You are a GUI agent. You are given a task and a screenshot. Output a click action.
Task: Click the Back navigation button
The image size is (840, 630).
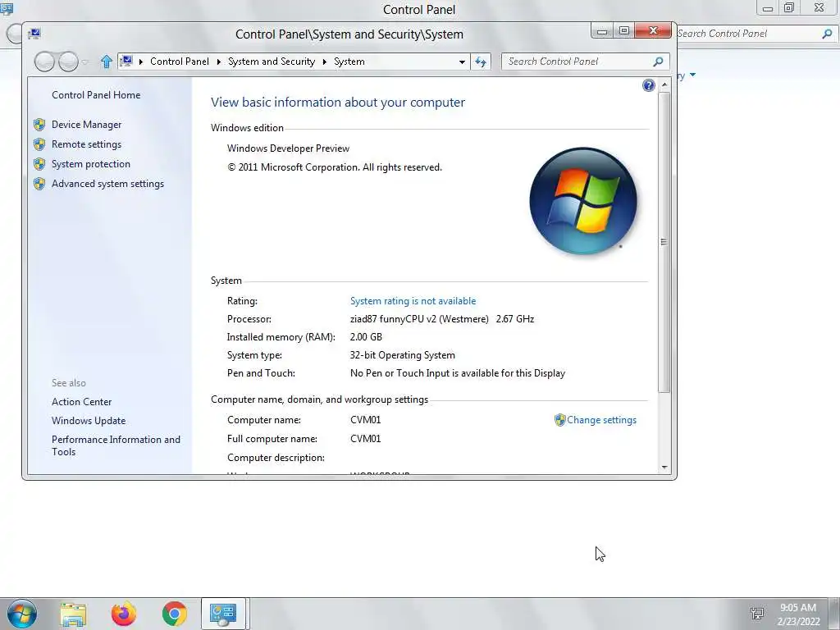[x=44, y=62]
